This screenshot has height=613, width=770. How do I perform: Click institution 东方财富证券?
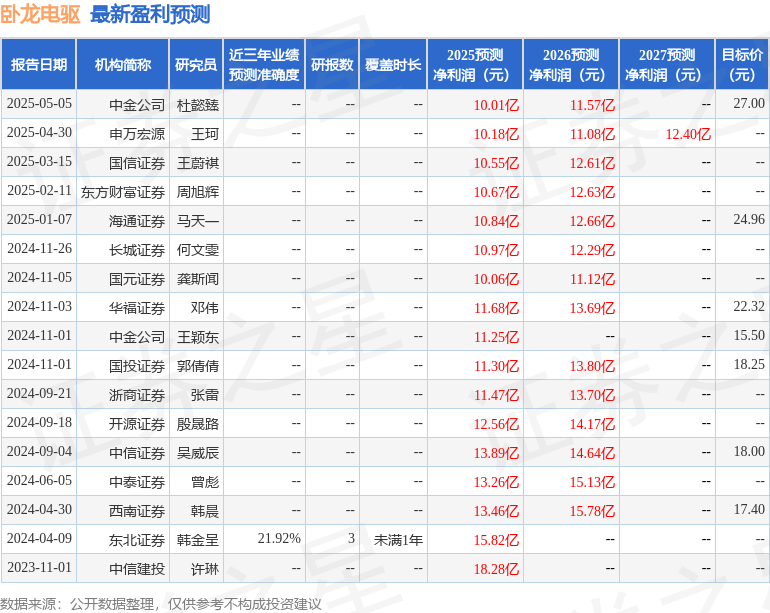coord(123,192)
